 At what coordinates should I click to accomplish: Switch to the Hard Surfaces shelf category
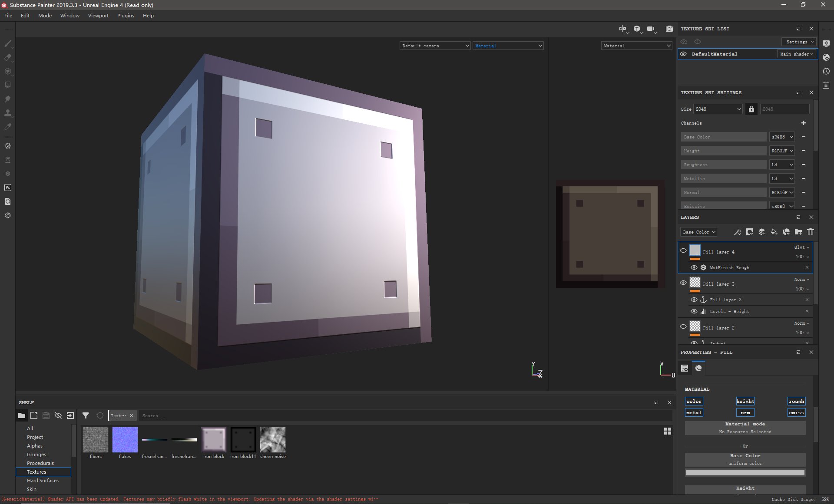[x=43, y=481]
